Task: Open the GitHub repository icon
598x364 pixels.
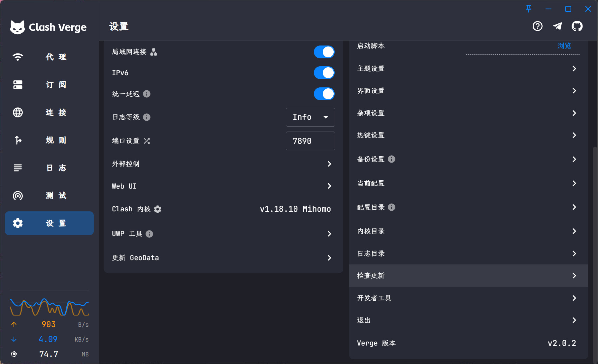Action: tap(577, 26)
